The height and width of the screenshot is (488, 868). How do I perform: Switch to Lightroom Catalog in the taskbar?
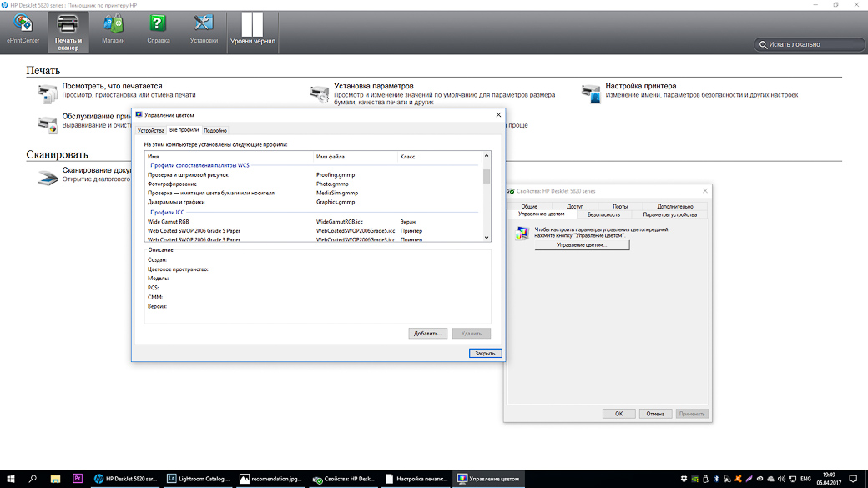click(198, 479)
